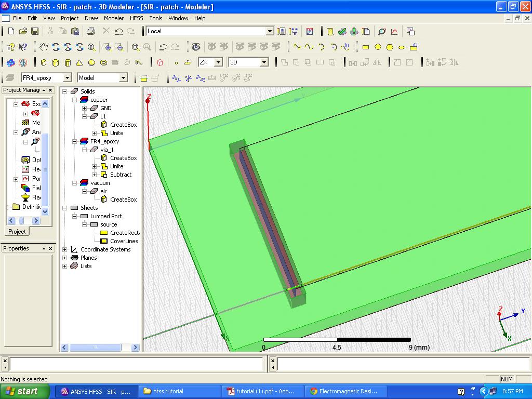Click the Draw torus icon

[x=103, y=62]
